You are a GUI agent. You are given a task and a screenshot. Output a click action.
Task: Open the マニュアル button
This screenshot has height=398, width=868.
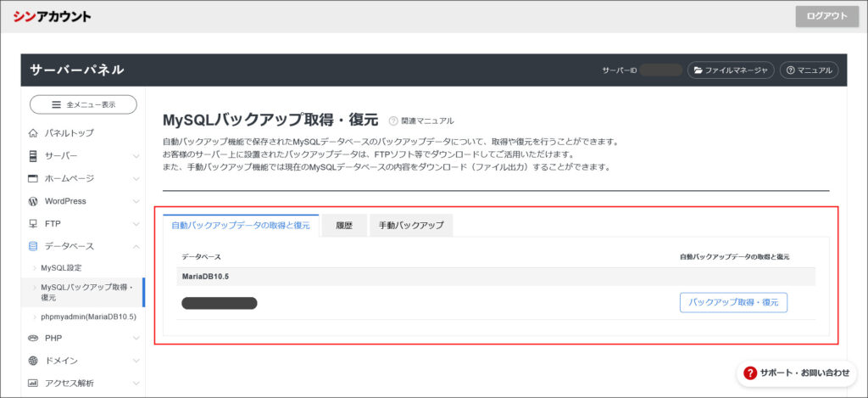810,70
